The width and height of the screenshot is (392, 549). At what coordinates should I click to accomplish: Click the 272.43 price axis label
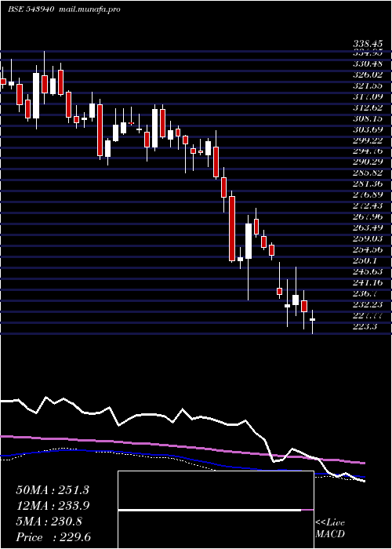coord(367,205)
